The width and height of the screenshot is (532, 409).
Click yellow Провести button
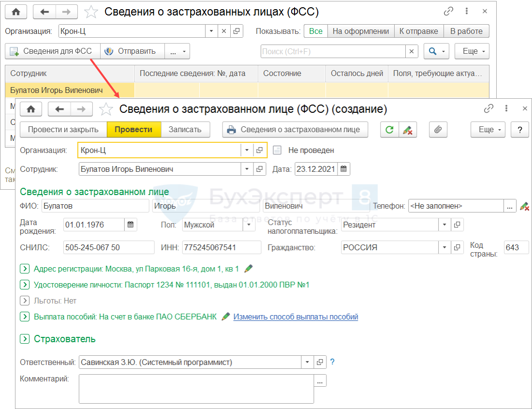tap(133, 130)
